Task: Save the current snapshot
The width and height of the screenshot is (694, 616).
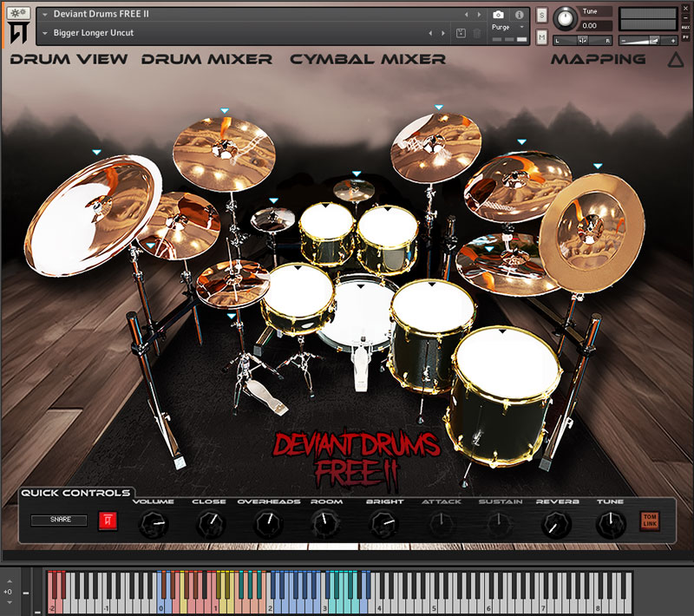Action: tap(461, 33)
